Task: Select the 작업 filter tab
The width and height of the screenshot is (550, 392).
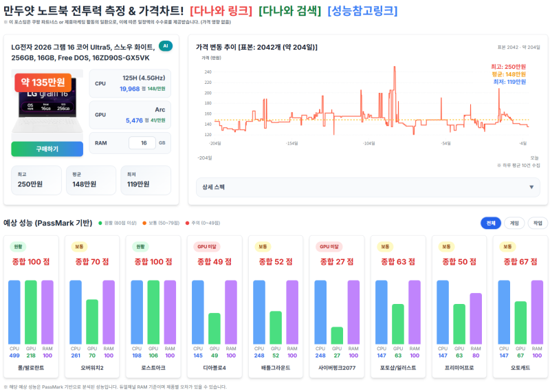Action: click(538, 224)
